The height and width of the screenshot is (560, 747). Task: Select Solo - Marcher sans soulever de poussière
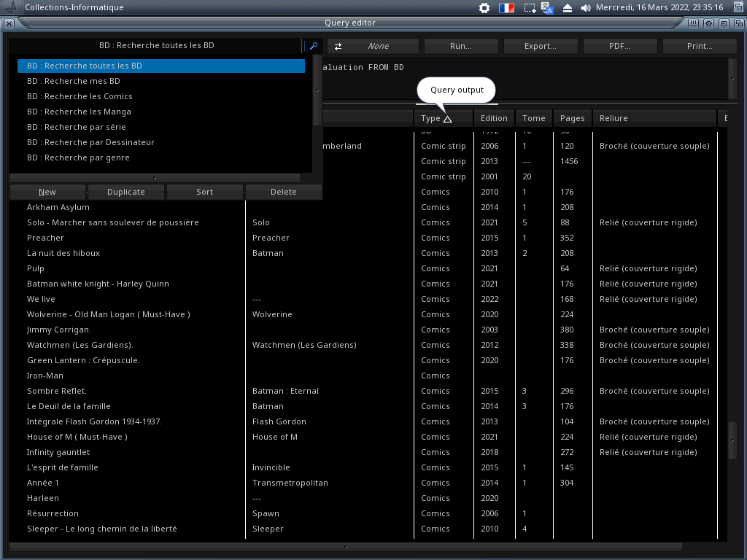pyautogui.click(x=368, y=222)
